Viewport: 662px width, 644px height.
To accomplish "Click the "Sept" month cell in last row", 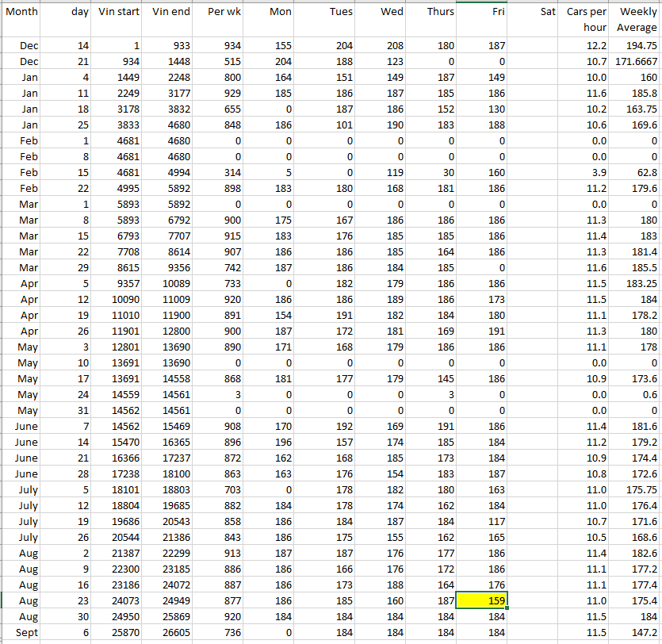I will point(21,632).
